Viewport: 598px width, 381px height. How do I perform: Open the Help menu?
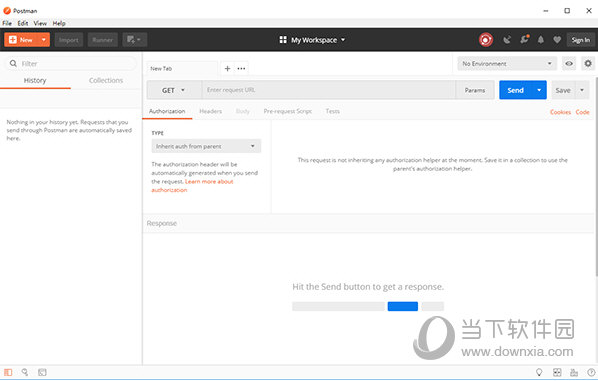click(59, 23)
